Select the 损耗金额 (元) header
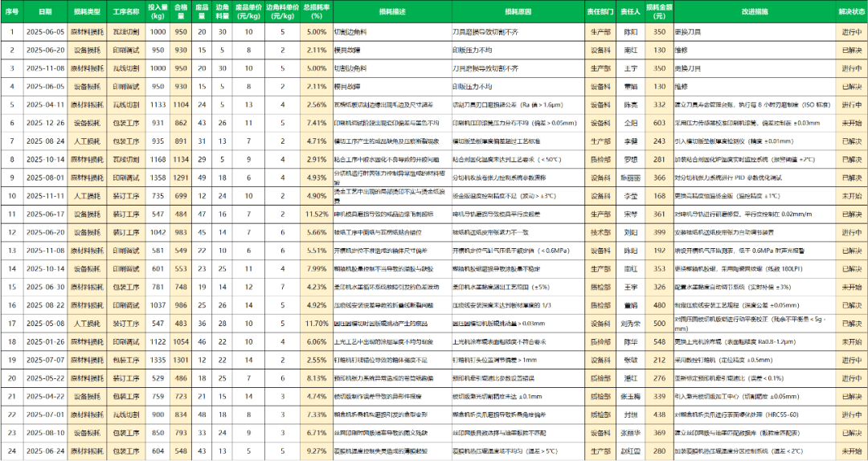This screenshot has height=461, width=868. [x=659, y=11]
